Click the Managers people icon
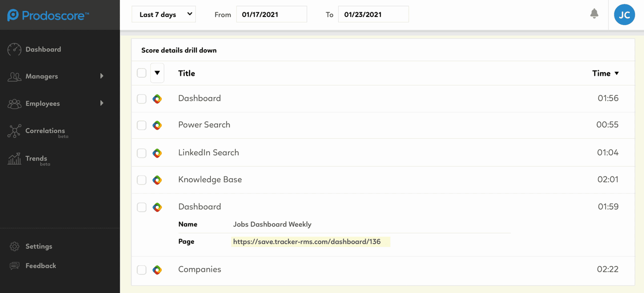The image size is (644, 293). (x=14, y=77)
